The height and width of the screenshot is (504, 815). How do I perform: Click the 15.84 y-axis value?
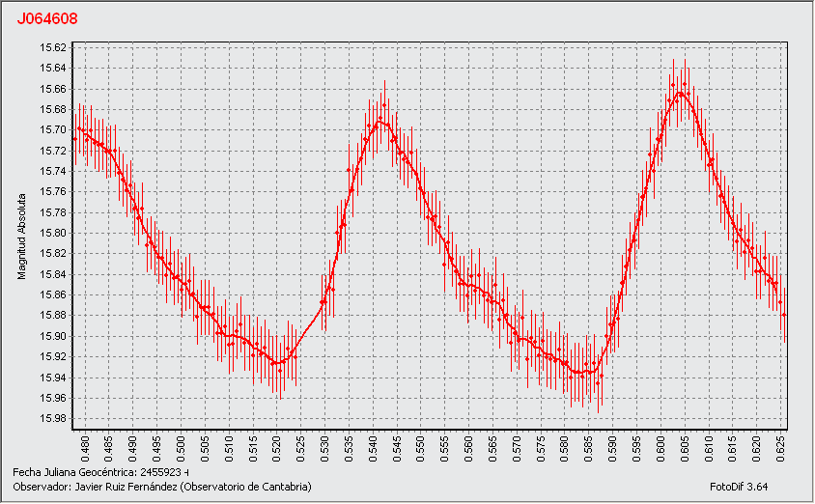point(53,274)
